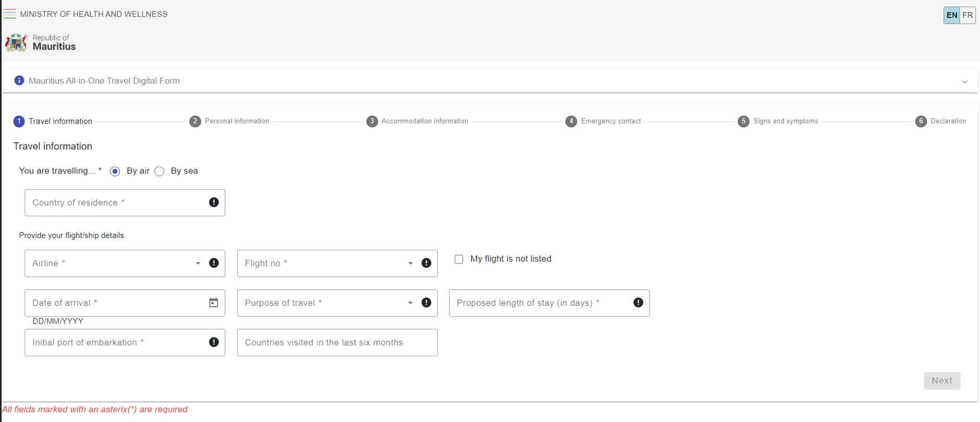This screenshot has width=980, height=422.
Task: Expand the Travel Digital Form info panel
Action: click(964, 81)
